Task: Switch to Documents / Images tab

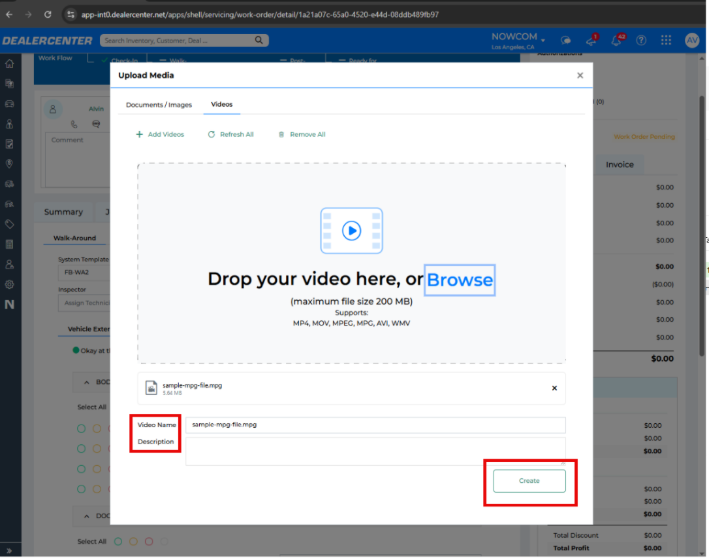Action: 159,105
